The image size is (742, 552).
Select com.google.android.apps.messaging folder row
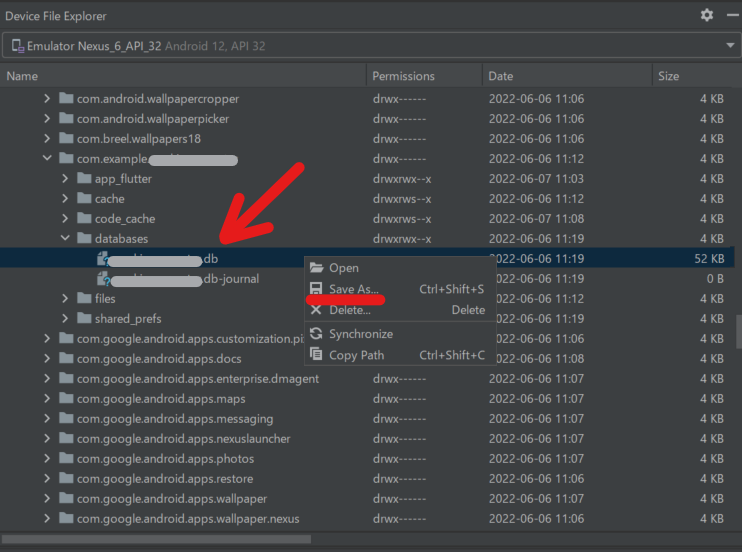(x=367, y=418)
